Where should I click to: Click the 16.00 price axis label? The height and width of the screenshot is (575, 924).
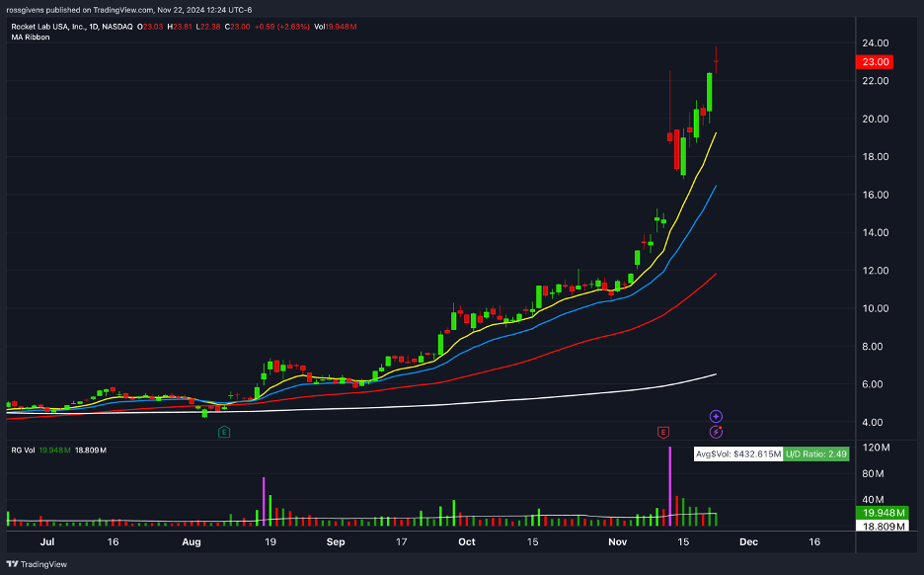(875, 195)
